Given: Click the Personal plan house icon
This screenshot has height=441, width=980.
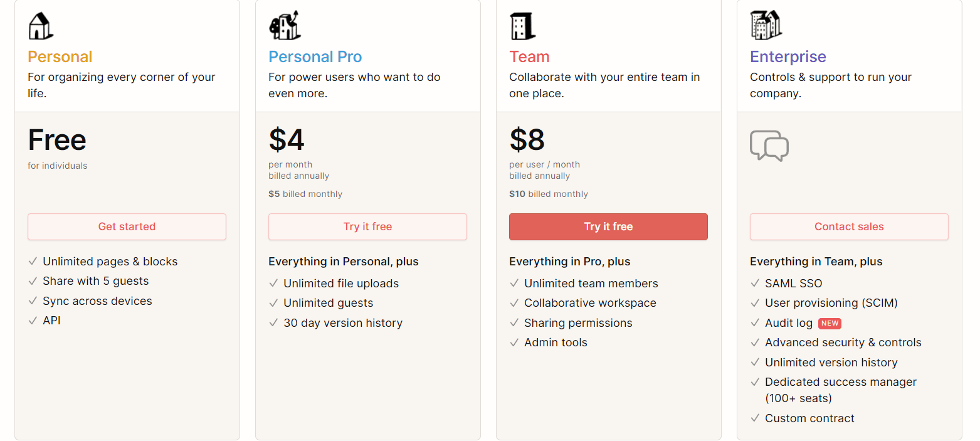Looking at the screenshot, I should pos(40,26).
